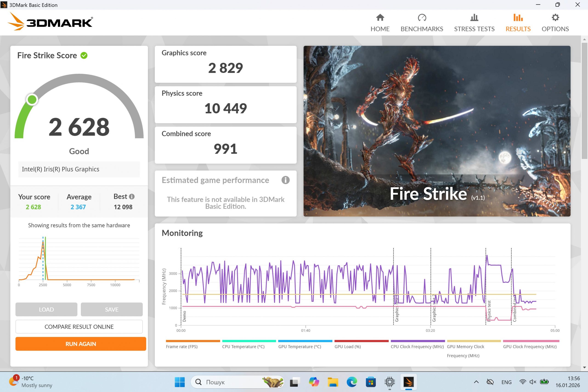
Task: Toggle the GPU Load (%) legend series
Action: pyautogui.click(x=348, y=347)
